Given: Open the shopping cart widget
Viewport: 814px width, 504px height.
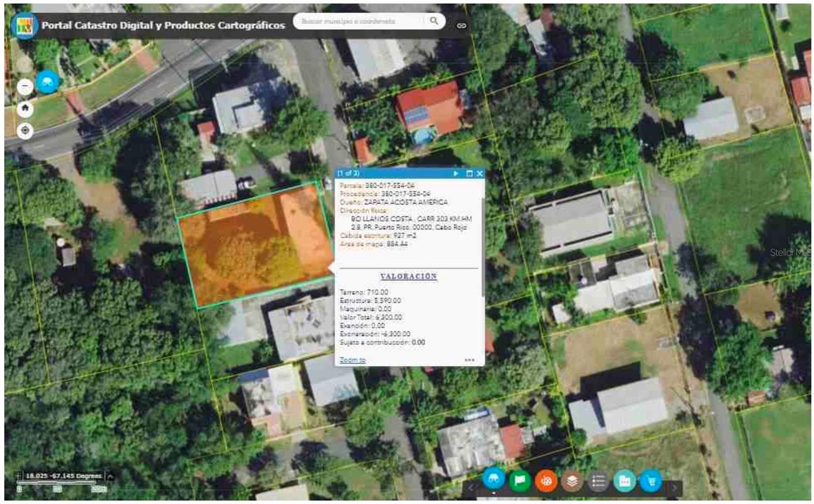Looking at the screenshot, I should 651,481.
